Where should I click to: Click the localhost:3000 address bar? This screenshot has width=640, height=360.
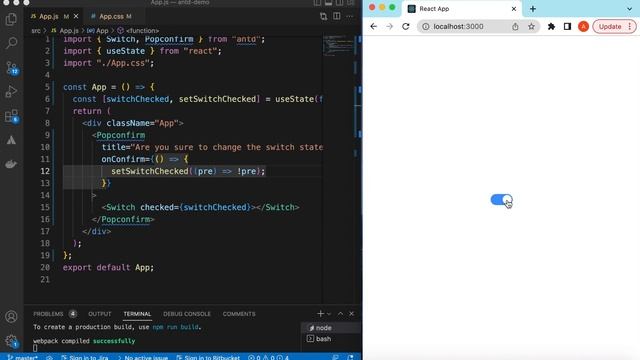(x=458, y=27)
